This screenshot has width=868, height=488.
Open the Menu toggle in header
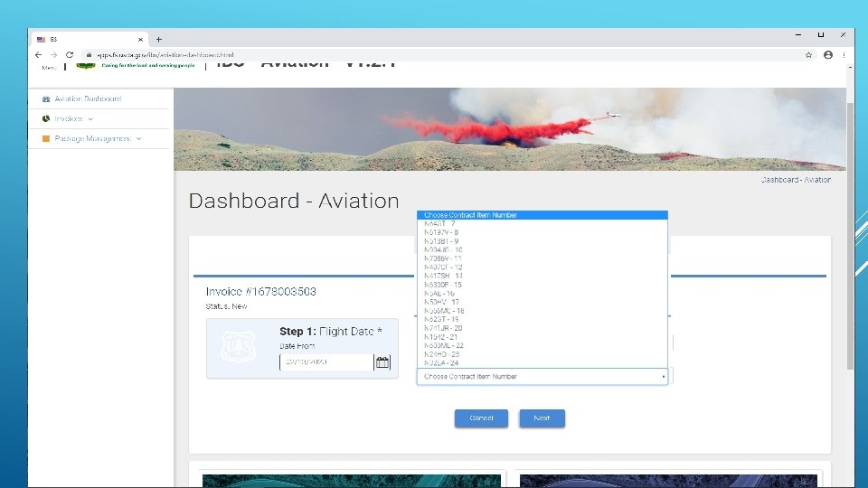click(x=49, y=67)
